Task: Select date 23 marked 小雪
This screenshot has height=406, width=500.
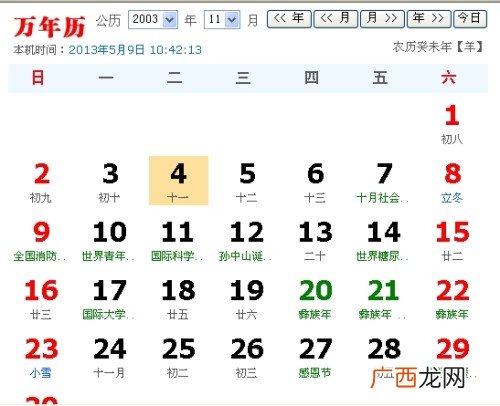Action: [x=41, y=357]
